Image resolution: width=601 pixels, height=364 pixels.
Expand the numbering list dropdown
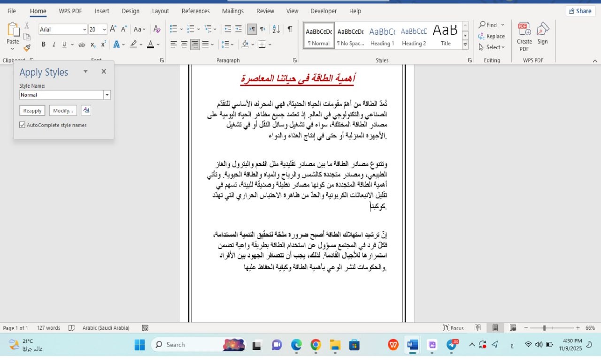pos(199,29)
